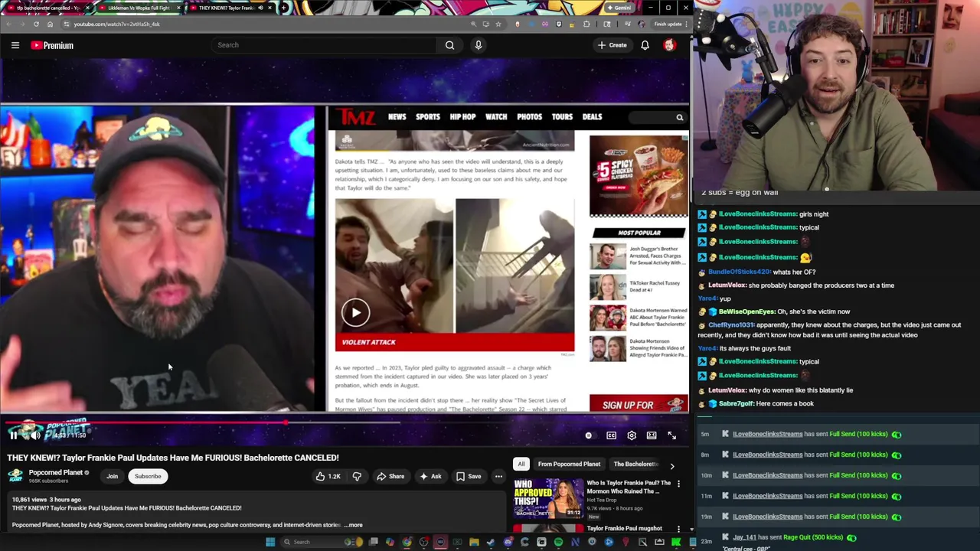The image size is (980, 551).
Task: Bookmark this page with the star icon
Action: [498, 24]
